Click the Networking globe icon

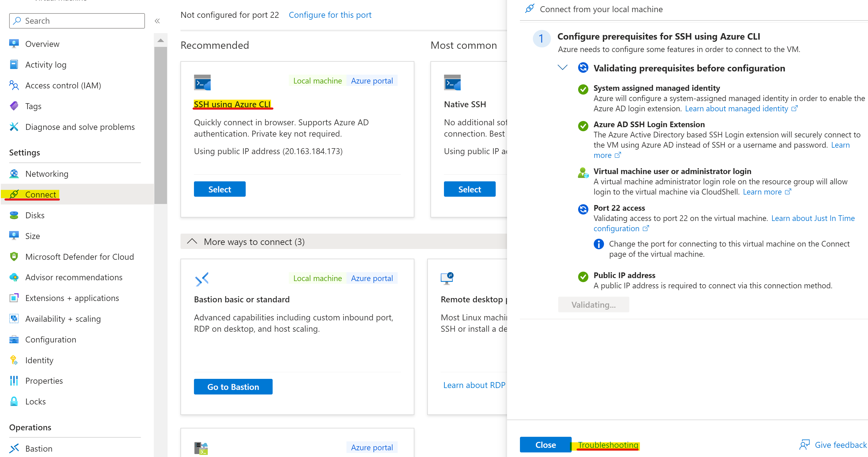click(14, 174)
